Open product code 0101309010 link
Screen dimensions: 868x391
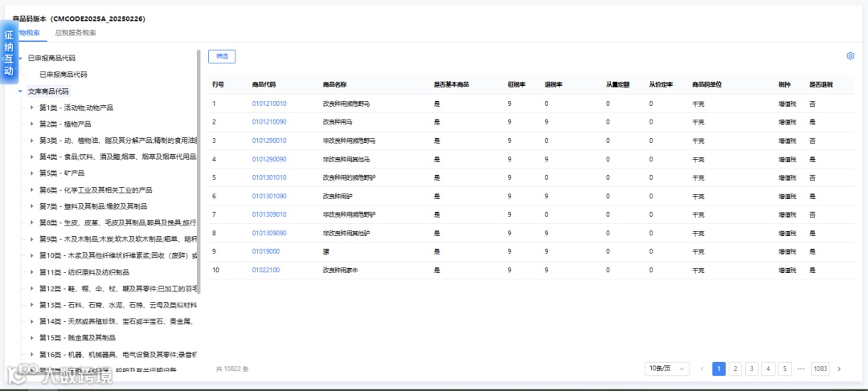coord(269,214)
